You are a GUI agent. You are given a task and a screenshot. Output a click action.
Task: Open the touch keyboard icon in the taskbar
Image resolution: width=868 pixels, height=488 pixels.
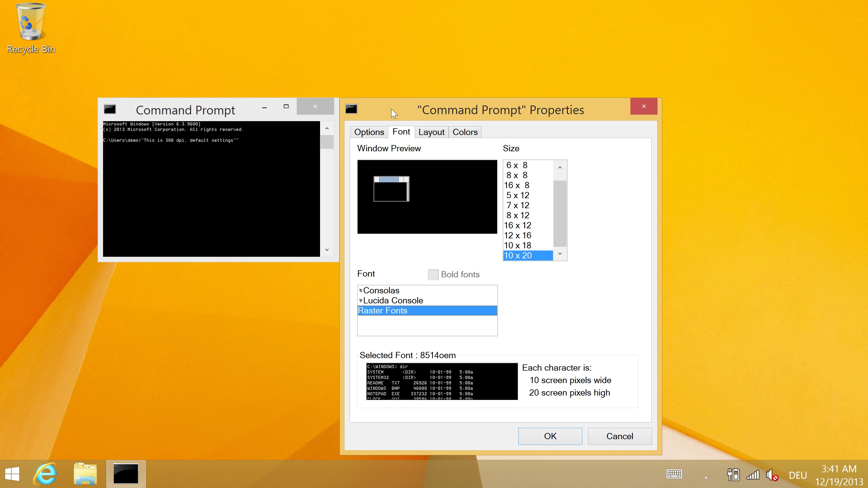tap(674, 474)
